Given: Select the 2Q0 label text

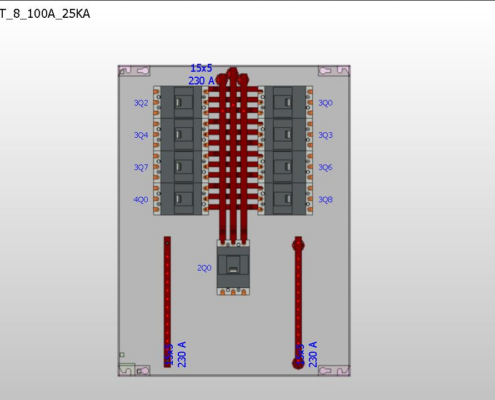Looking at the screenshot, I should click(204, 268).
